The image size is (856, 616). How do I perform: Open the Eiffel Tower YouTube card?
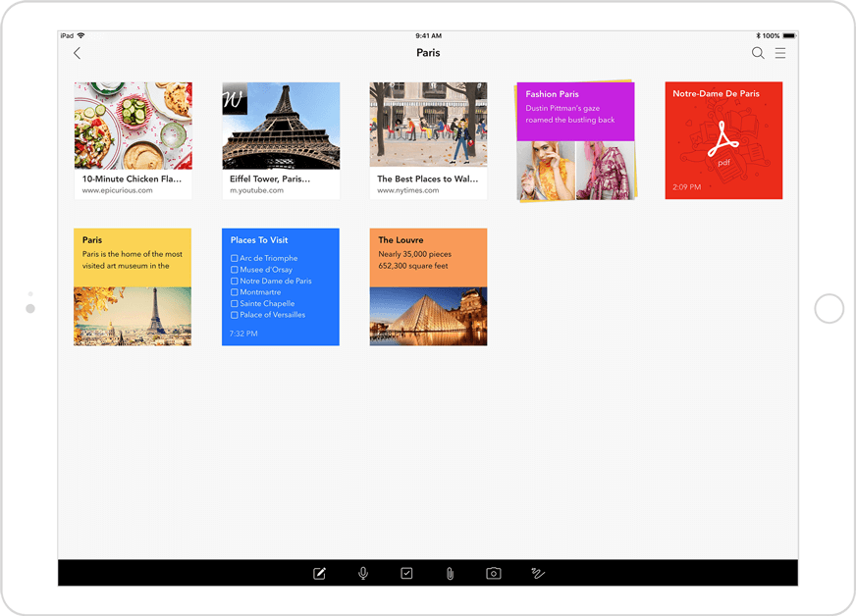(x=281, y=140)
